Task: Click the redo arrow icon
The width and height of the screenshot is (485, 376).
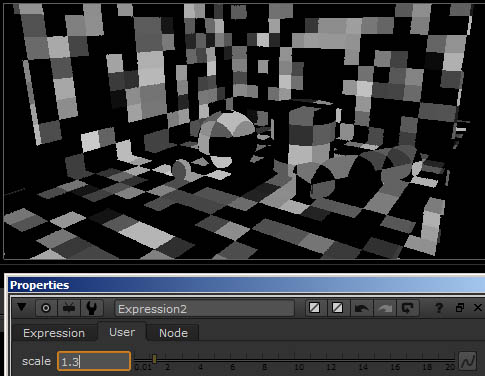Action: click(x=384, y=308)
